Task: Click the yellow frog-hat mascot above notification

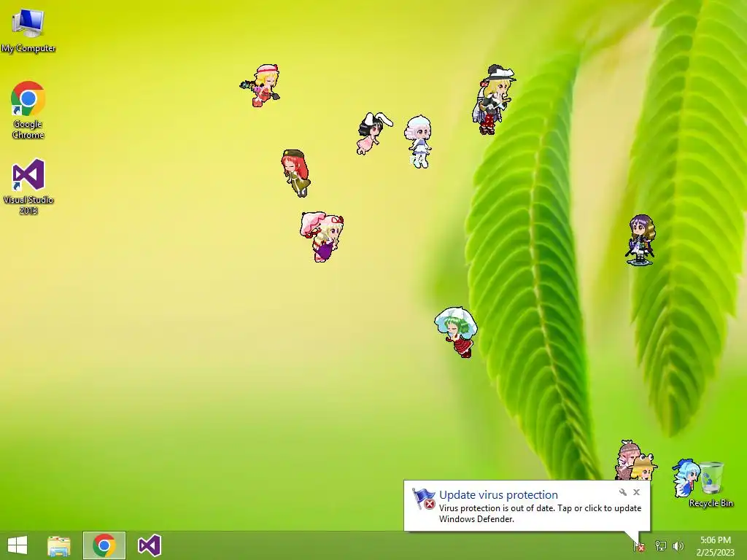Action: pyautogui.click(x=644, y=467)
